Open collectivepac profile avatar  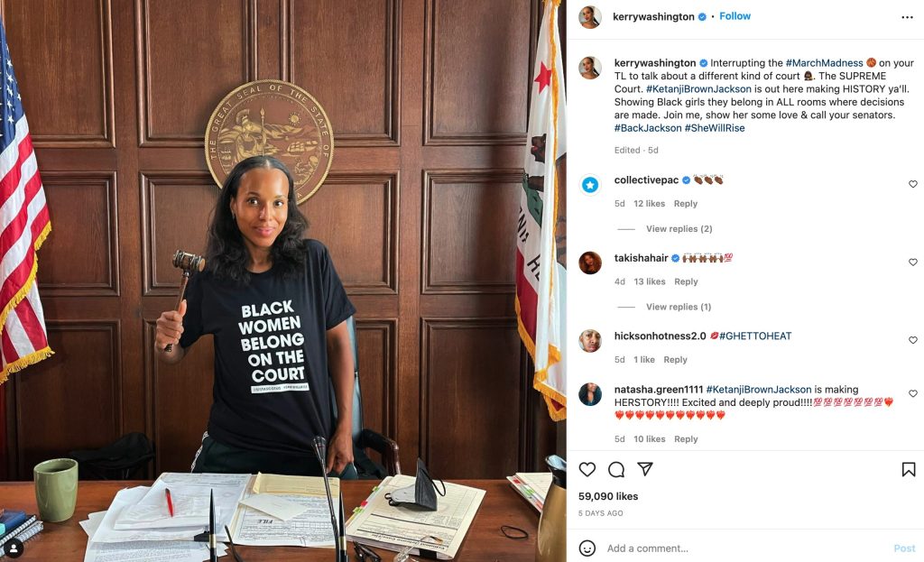point(590,185)
